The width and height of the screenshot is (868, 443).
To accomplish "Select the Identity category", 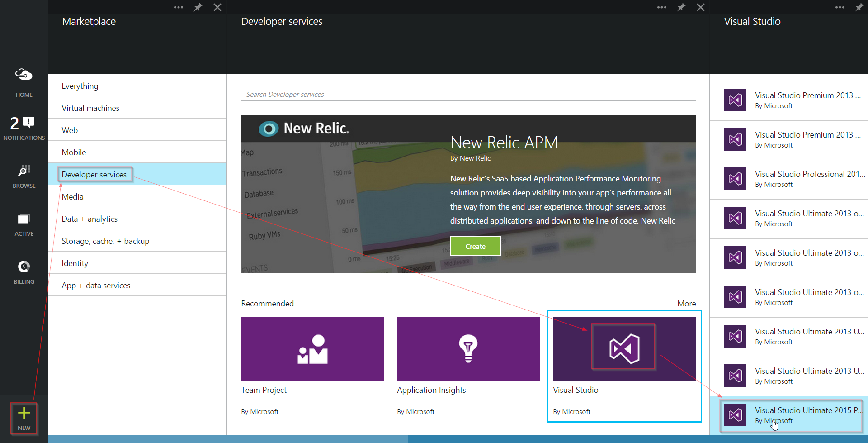I will tap(137, 263).
